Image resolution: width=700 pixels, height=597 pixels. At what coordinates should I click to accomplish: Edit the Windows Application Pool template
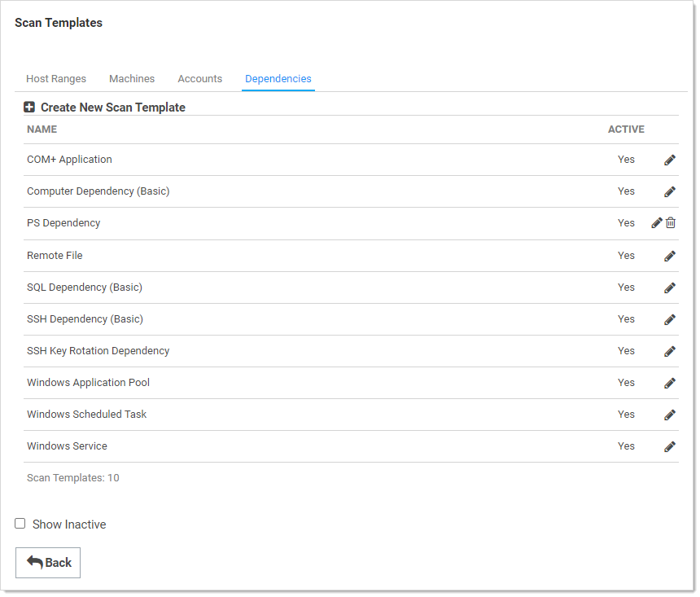670,383
